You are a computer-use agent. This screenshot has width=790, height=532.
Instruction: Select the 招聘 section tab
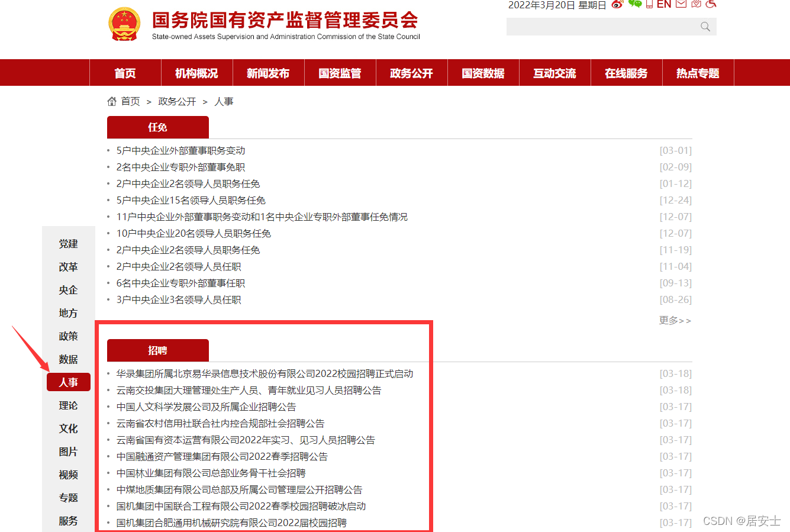pyautogui.click(x=158, y=350)
